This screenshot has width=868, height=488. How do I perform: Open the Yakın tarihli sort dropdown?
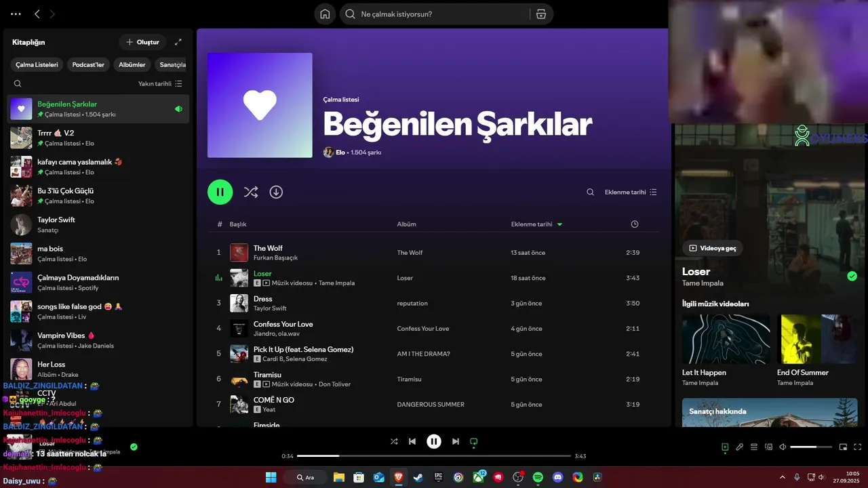point(160,84)
